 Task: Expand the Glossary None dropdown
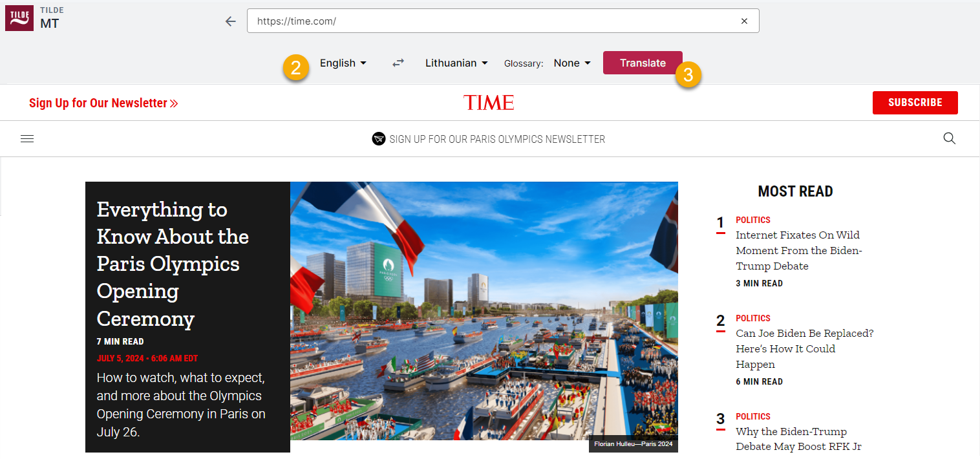coord(572,63)
